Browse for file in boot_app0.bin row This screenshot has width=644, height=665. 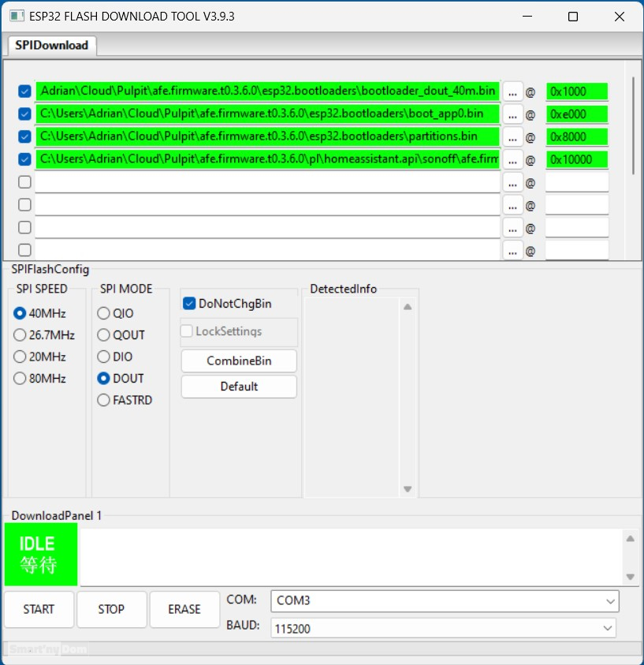click(512, 114)
